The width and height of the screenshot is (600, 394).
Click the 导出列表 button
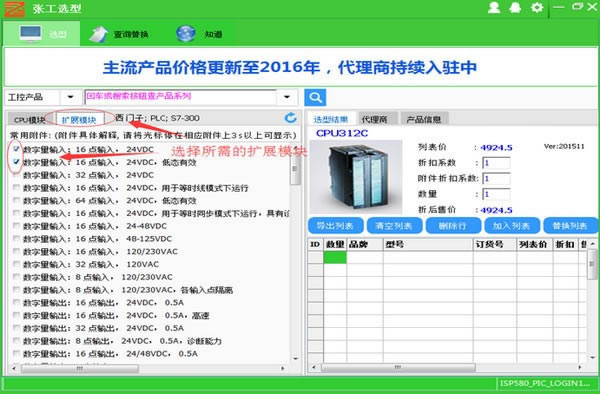(x=335, y=226)
